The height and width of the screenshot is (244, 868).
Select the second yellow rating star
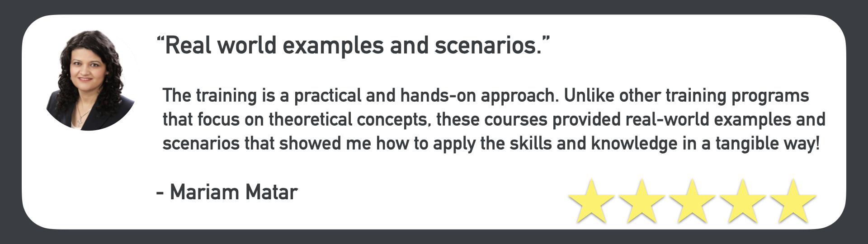(641, 201)
